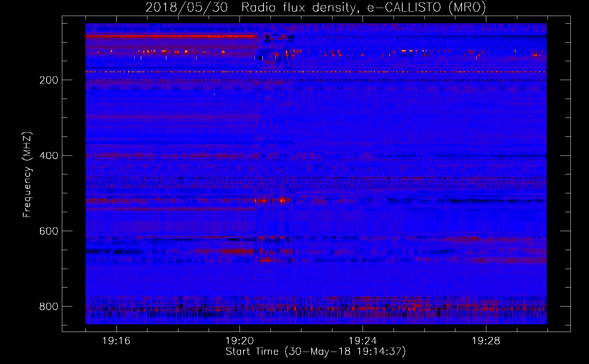
Task: Click the '19:24' time tick label
Action: pyautogui.click(x=363, y=341)
